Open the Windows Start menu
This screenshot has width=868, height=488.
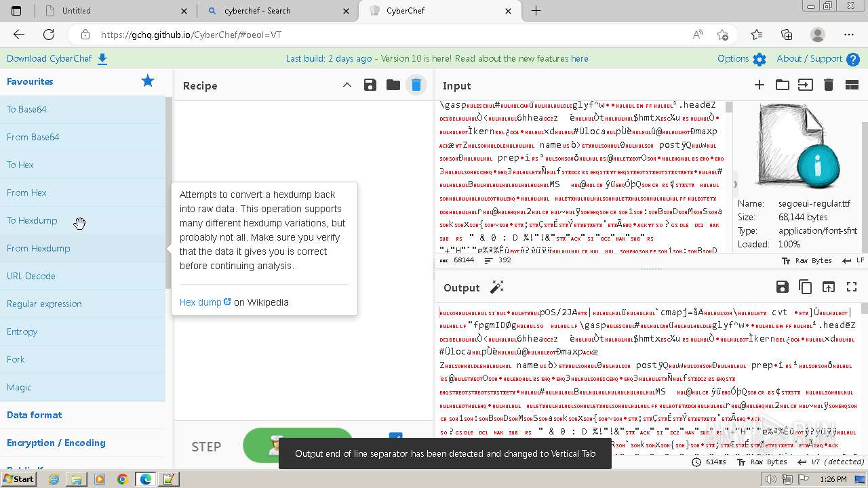click(18, 479)
